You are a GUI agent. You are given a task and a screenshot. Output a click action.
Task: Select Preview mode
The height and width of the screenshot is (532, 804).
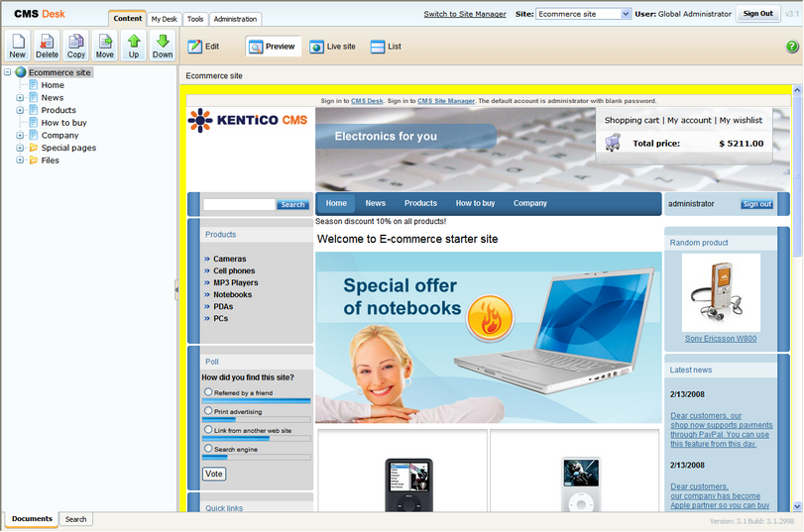click(273, 47)
